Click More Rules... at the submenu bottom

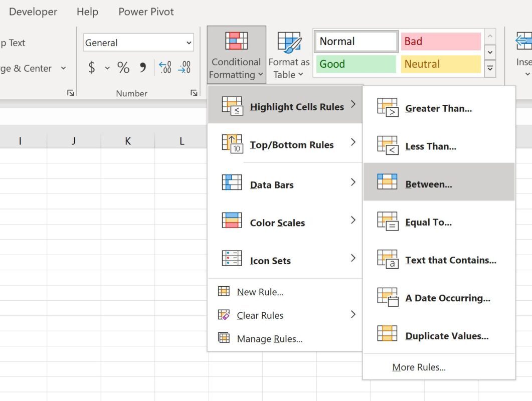click(419, 367)
